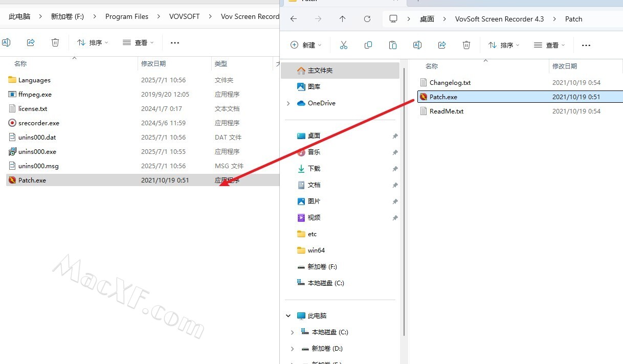Click VOVSOFT breadcrumb in left window
Viewport: 623px width, 364px height.
[185, 16]
